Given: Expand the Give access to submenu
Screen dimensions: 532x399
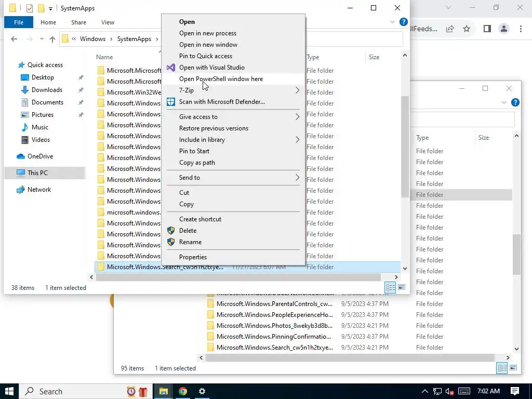Looking at the screenshot, I should point(233,117).
